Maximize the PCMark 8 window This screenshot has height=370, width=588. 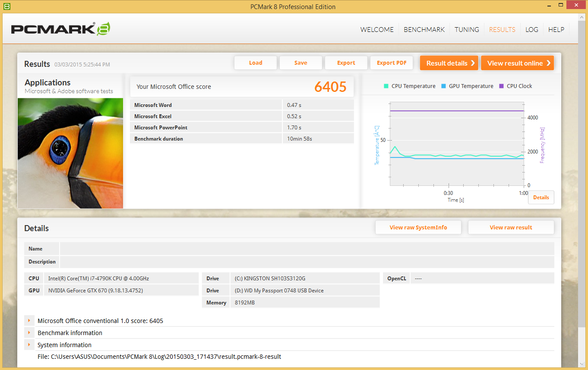tap(560, 6)
